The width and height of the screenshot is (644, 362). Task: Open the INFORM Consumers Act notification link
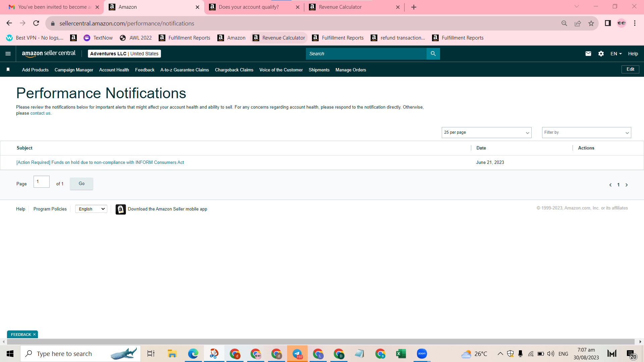[x=100, y=163]
